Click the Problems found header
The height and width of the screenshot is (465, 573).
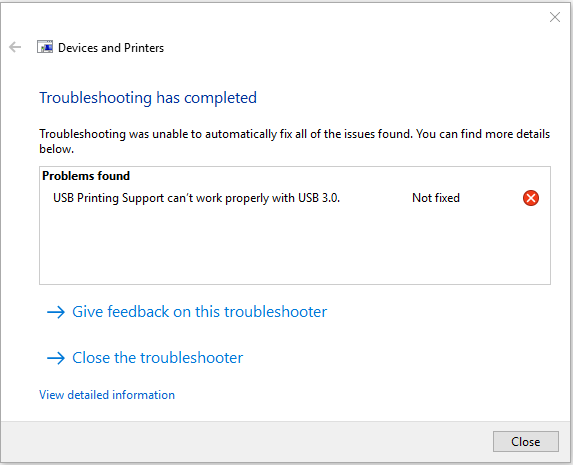(86, 176)
